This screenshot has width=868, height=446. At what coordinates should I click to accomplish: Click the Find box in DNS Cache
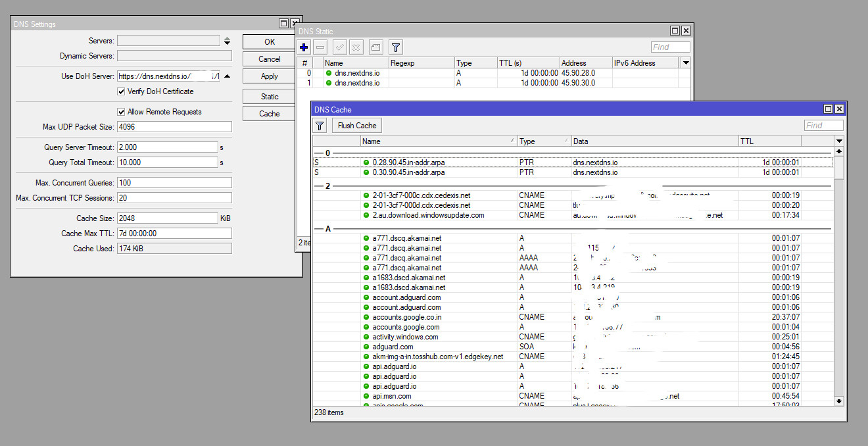pos(824,126)
